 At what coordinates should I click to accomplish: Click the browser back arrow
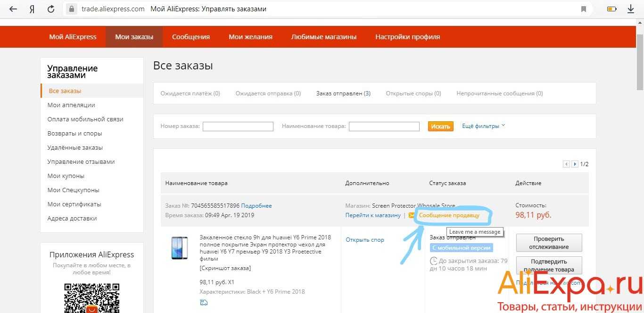(x=13, y=9)
